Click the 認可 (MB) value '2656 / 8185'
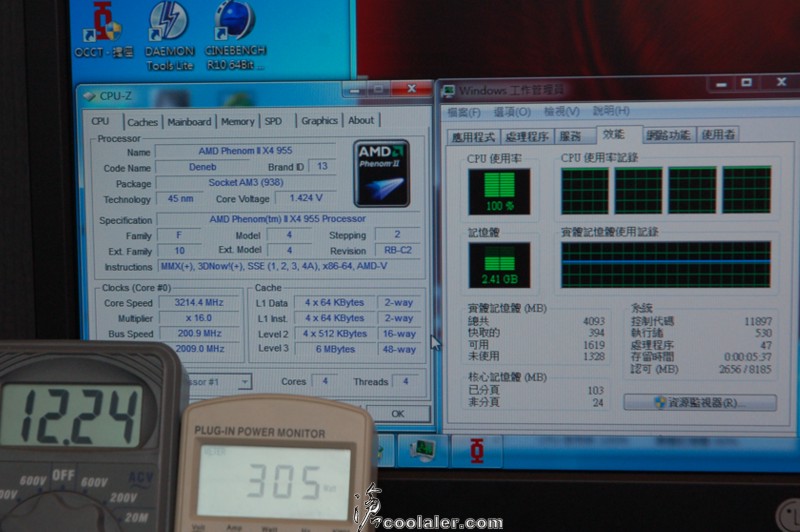The width and height of the screenshot is (800, 532). click(745, 369)
